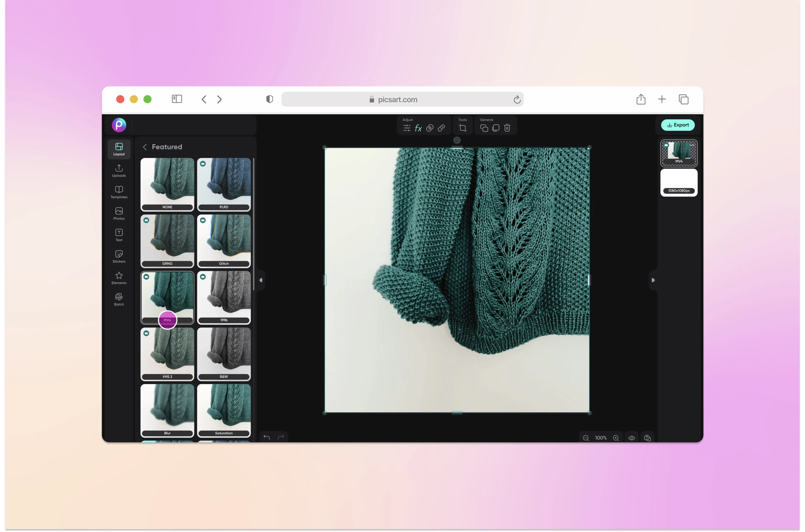This screenshot has height=532, width=805.
Task: Open the Adjust sliders panel
Action: click(x=406, y=128)
